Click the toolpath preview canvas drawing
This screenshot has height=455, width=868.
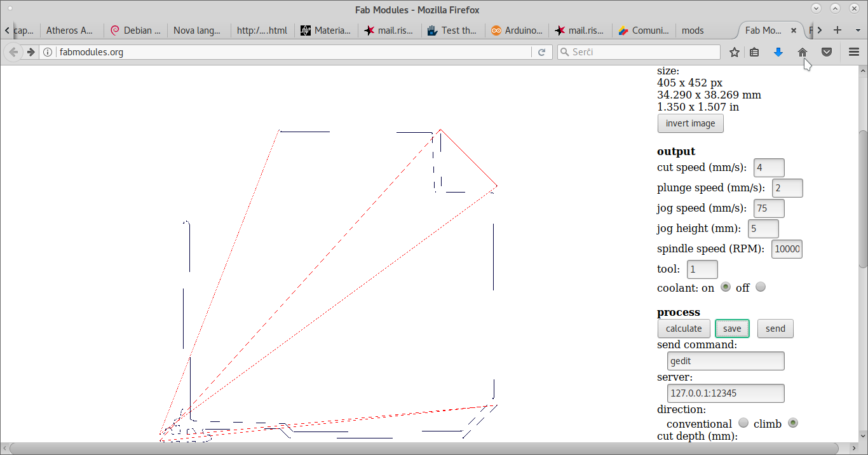(x=328, y=284)
